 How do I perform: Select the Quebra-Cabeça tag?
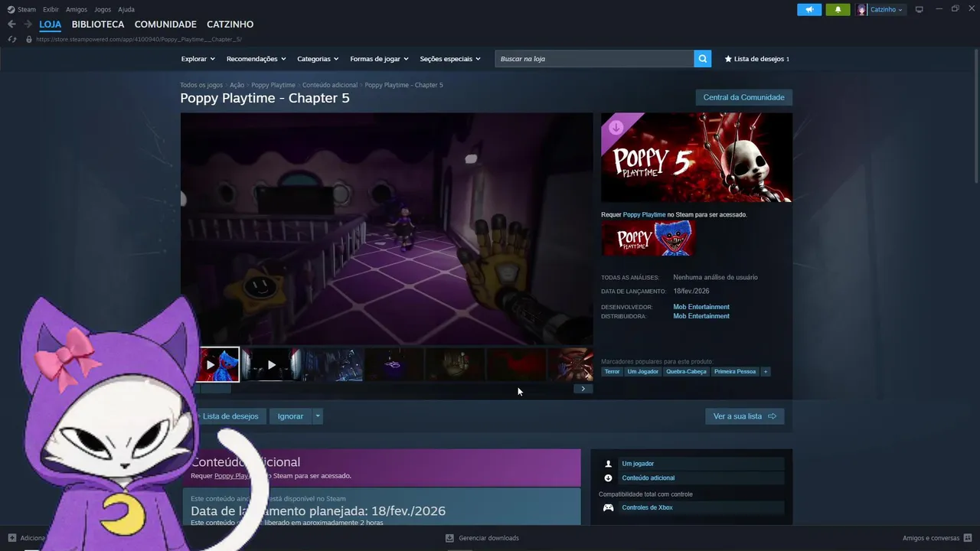687,372
